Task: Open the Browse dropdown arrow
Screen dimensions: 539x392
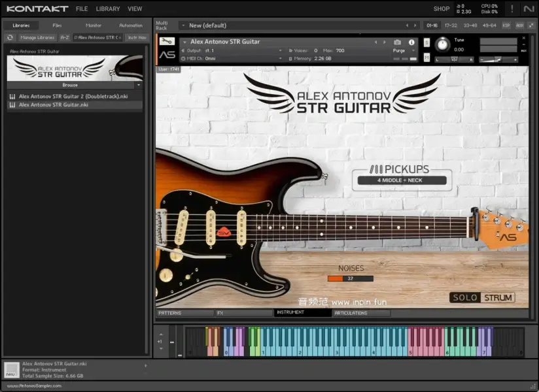Action: click(138, 85)
